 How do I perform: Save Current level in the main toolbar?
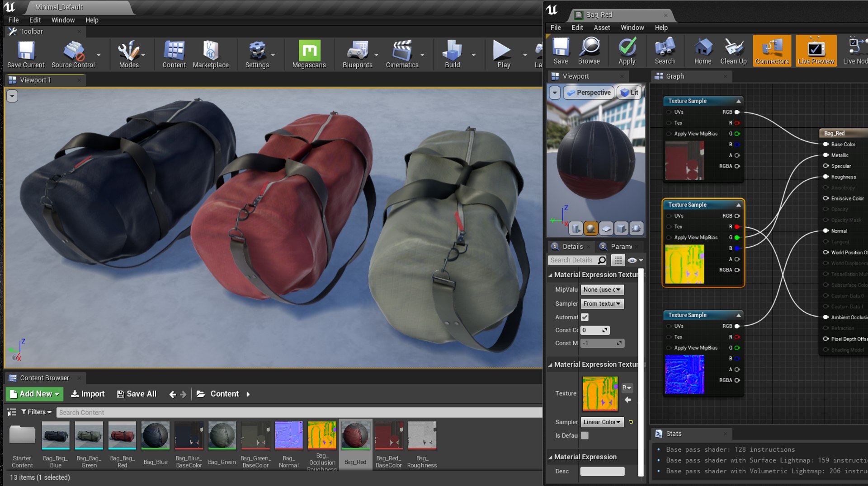click(26, 54)
